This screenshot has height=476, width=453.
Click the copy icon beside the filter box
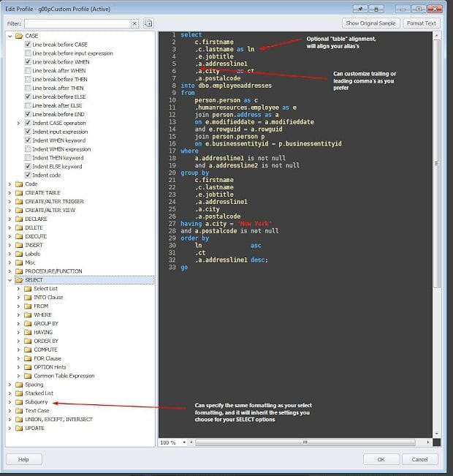coord(148,23)
